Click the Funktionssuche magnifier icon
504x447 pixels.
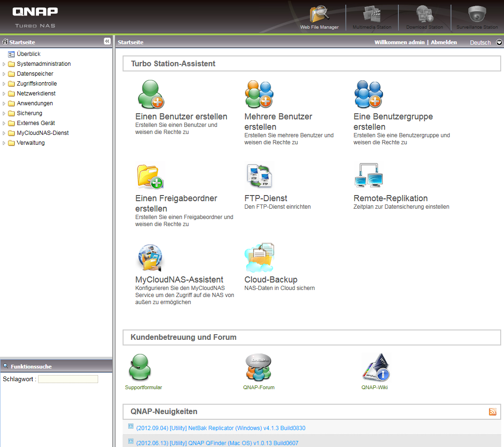(6, 366)
